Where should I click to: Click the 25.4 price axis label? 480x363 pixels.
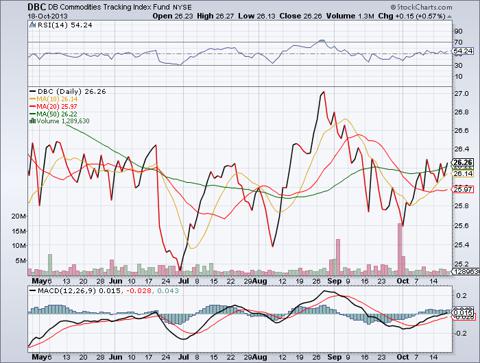pyautogui.click(x=461, y=245)
